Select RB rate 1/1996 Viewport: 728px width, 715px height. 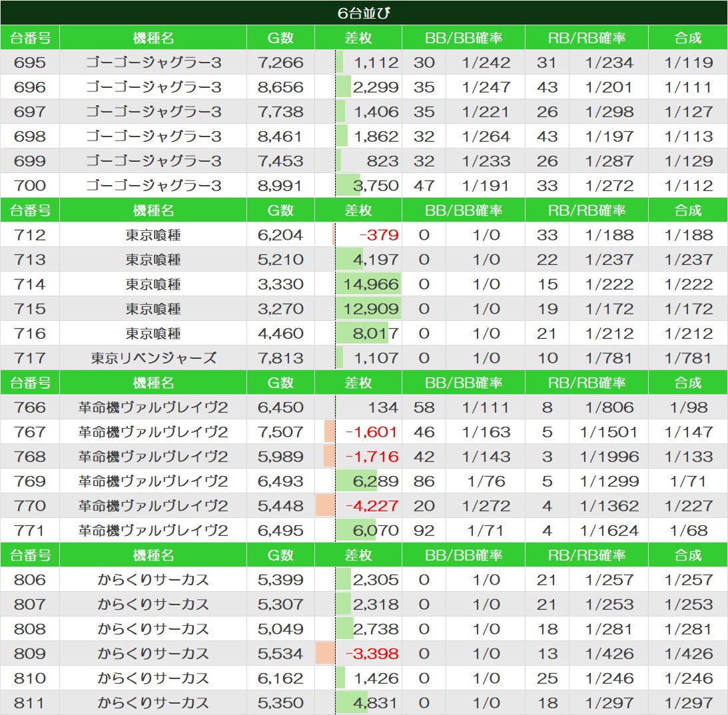pyautogui.click(x=609, y=456)
